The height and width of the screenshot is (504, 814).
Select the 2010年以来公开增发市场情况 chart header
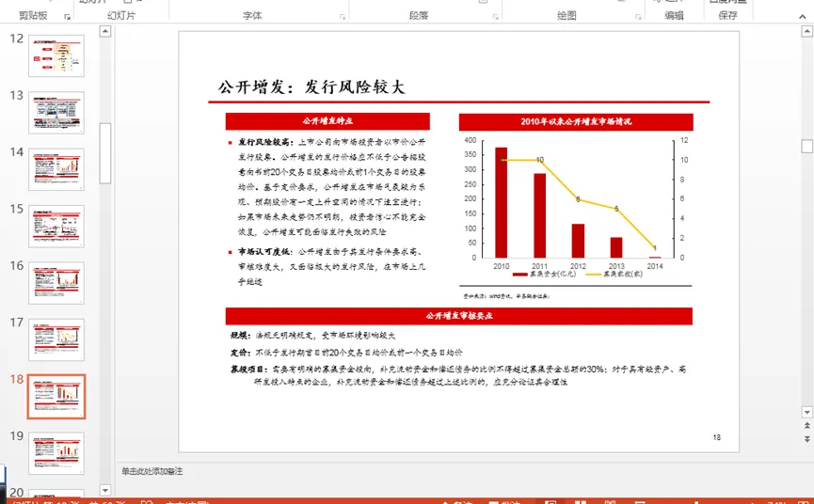pos(576,122)
